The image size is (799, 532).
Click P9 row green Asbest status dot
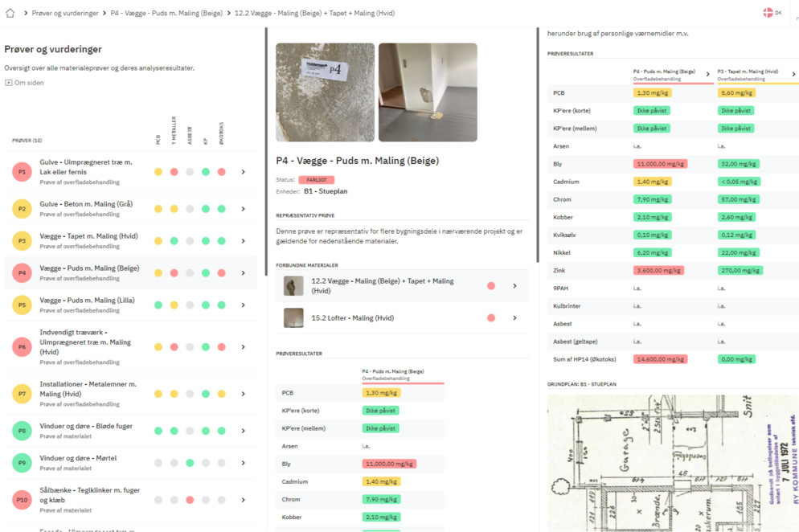click(190, 463)
